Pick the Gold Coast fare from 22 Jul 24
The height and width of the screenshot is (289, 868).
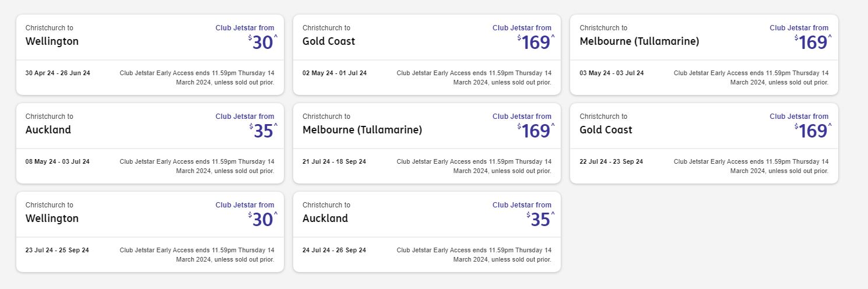coord(606,130)
